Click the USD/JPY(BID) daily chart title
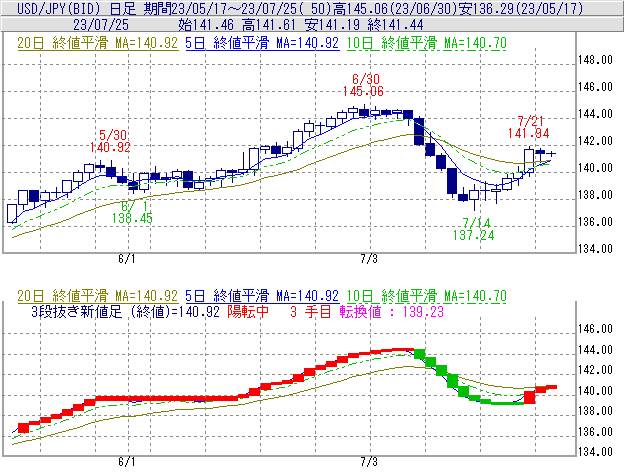This screenshot has width=624, height=475. pyautogui.click(x=76, y=8)
